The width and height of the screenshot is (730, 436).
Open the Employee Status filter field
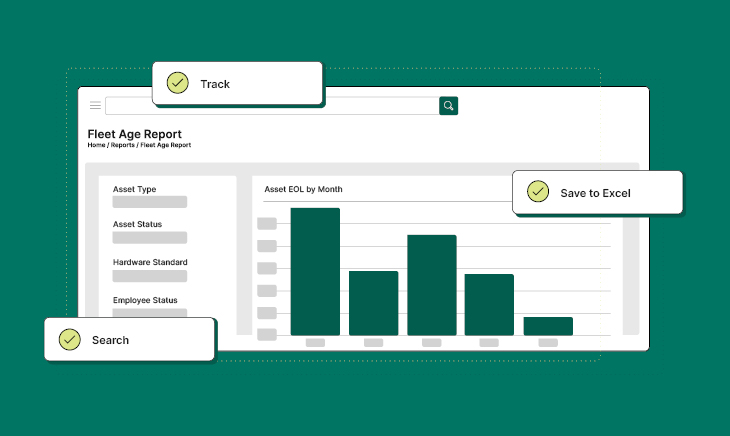(149, 313)
